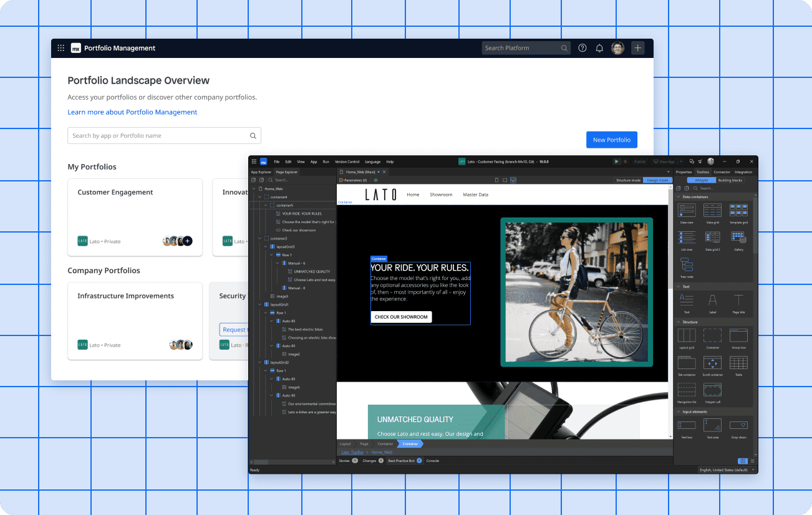This screenshot has width=812, height=515.
Task: Pick the Gallery widget in the toolbox
Action: point(738,238)
